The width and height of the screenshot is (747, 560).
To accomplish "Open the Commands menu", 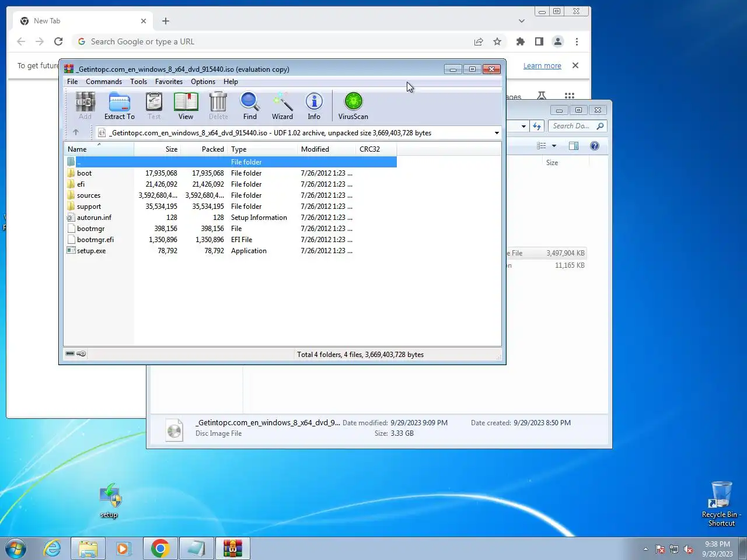I will click(104, 82).
